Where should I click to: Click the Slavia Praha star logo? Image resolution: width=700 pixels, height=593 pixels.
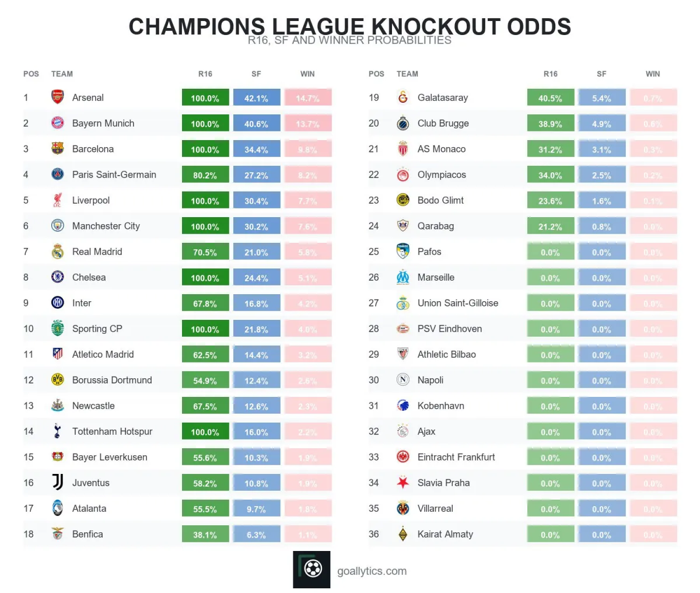click(x=402, y=483)
